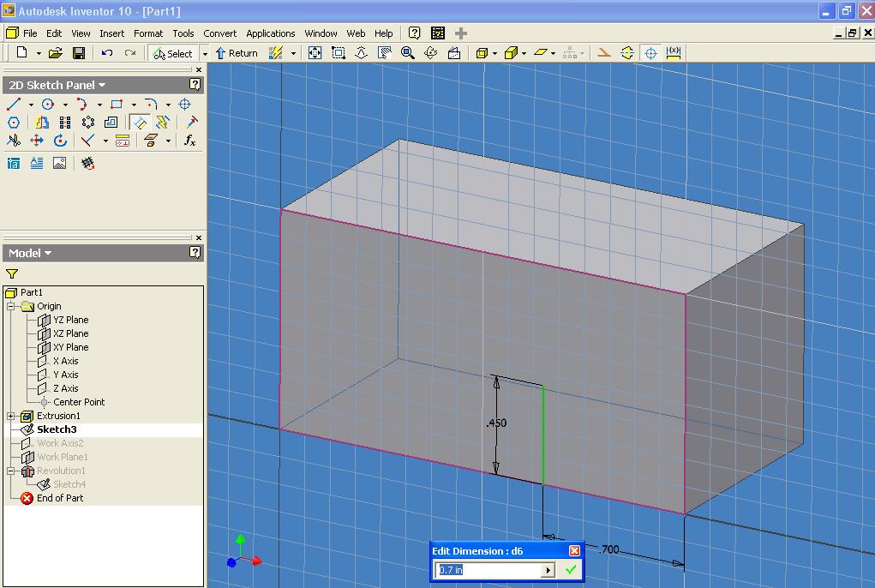
Task: Open the Rectangle tool variants dropdown
Action: click(134, 105)
